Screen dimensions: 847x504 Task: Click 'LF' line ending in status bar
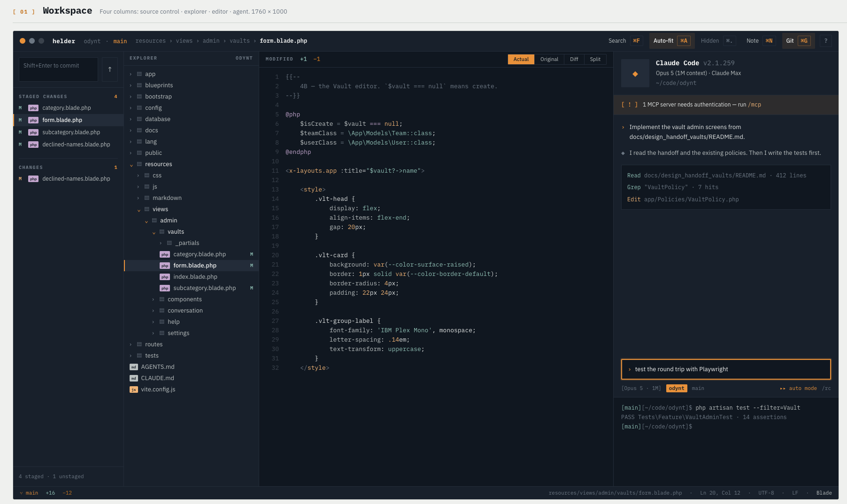click(795, 493)
